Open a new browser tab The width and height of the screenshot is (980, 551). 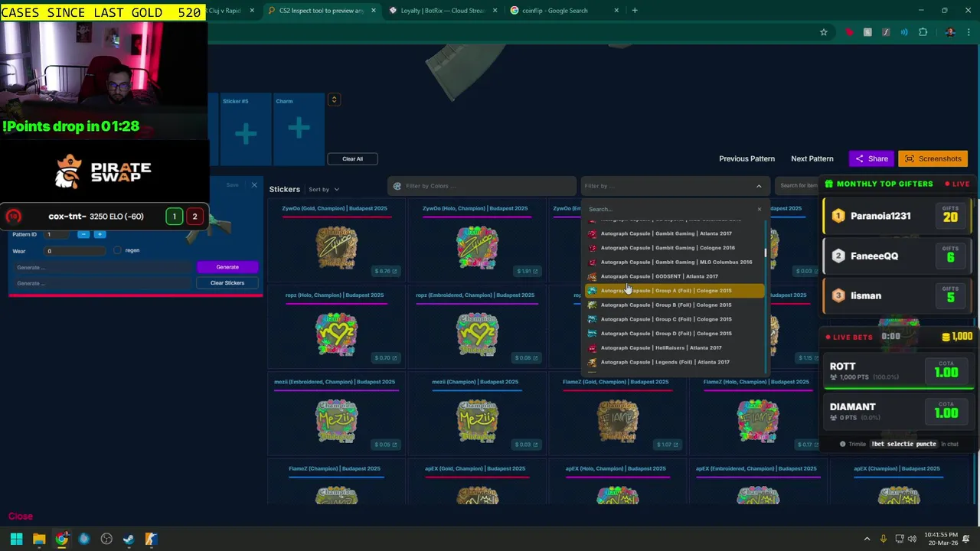coord(635,11)
